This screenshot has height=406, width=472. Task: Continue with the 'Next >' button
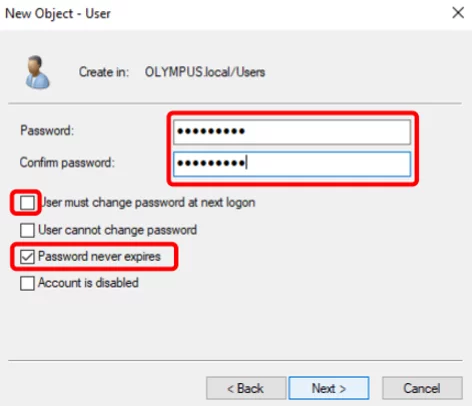click(x=329, y=388)
